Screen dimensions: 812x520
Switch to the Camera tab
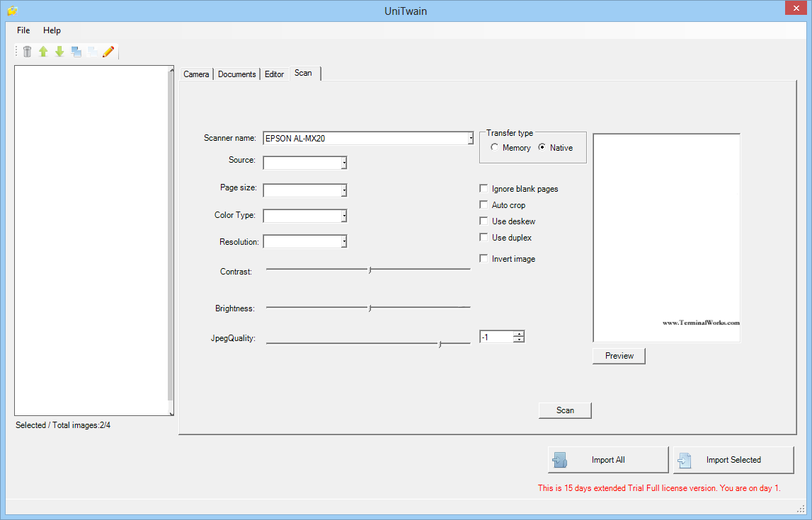click(196, 74)
